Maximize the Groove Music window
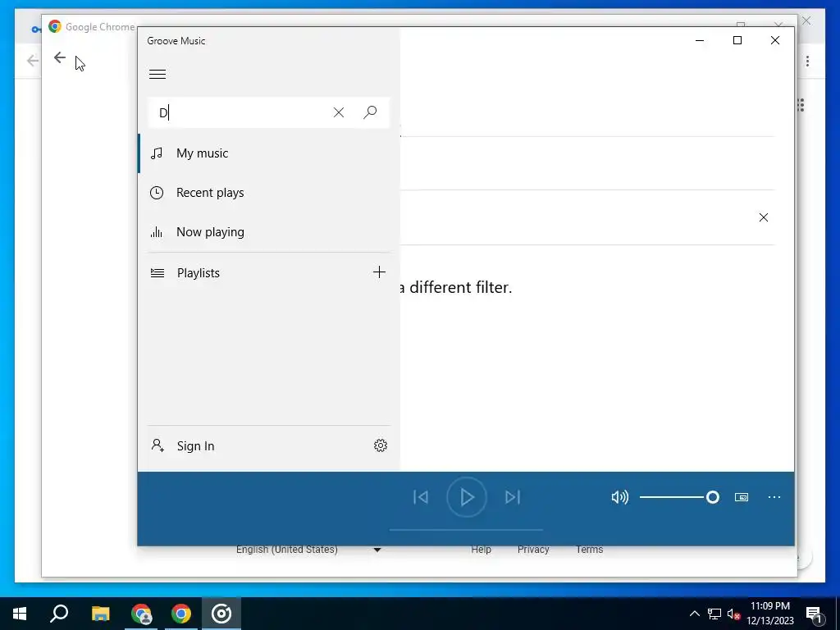 [x=737, y=41]
